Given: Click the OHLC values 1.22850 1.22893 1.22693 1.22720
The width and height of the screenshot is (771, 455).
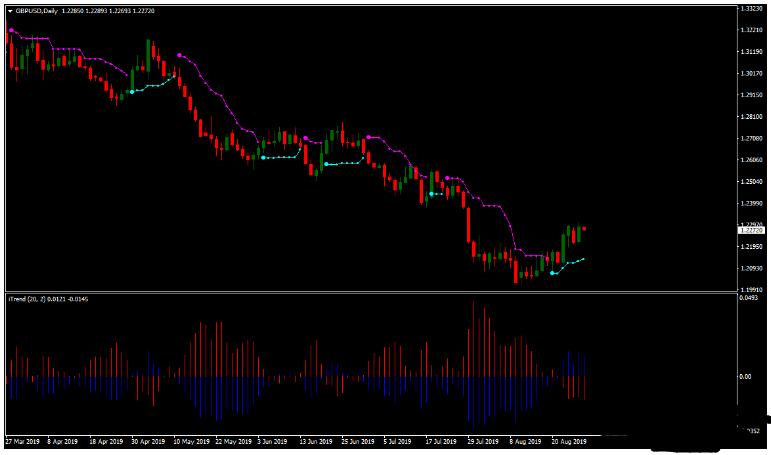Looking at the screenshot, I should 108,11.
